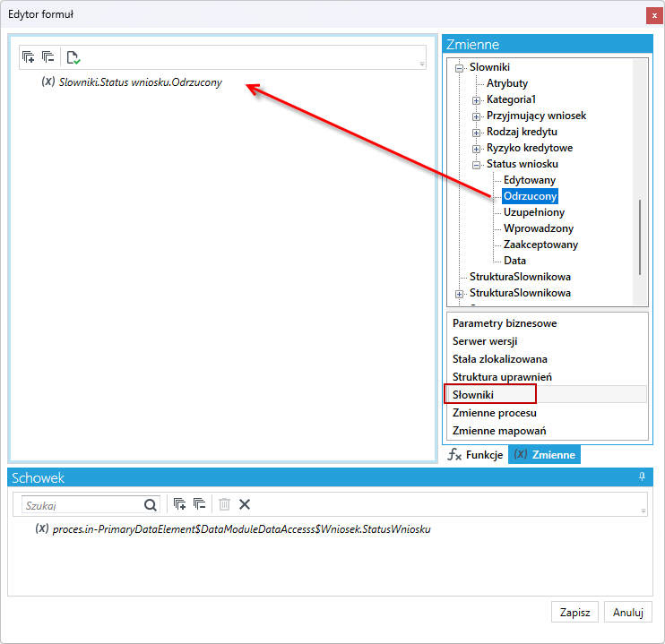Click the Schowek panel header

(330, 477)
